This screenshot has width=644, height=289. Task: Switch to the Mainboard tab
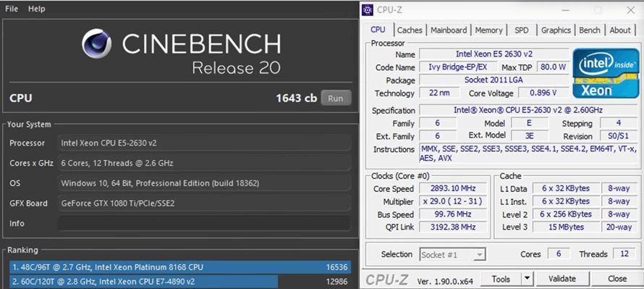pos(449,30)
